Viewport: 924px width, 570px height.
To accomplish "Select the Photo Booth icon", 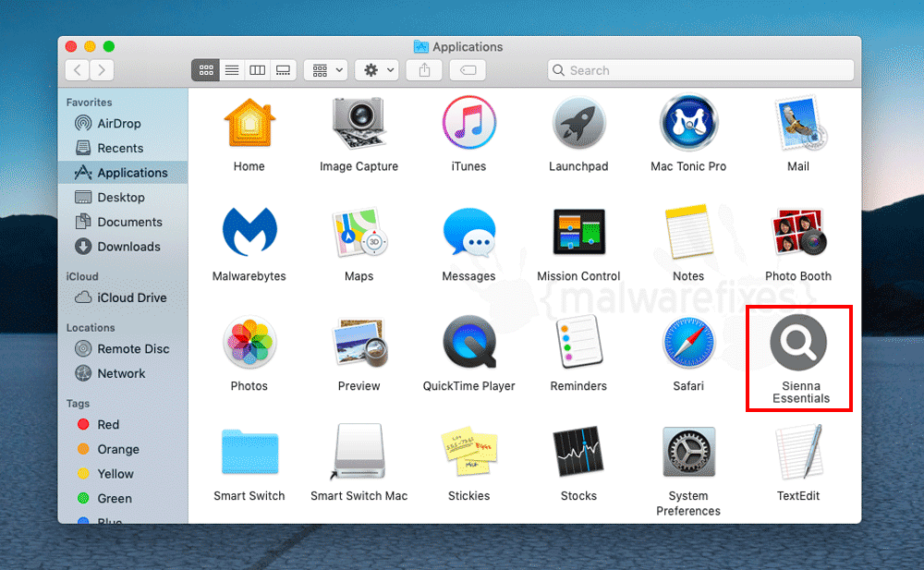I will point(799,232).
